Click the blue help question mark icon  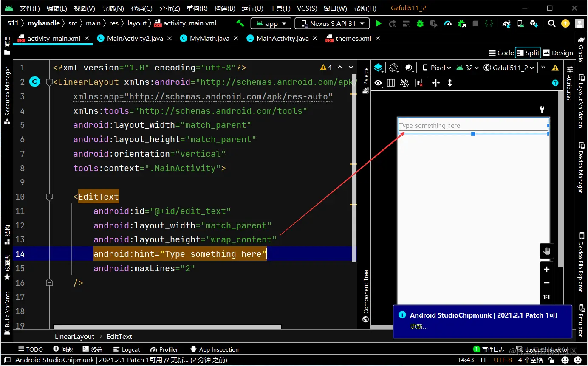pyautogui.click(x=555, y=83)
